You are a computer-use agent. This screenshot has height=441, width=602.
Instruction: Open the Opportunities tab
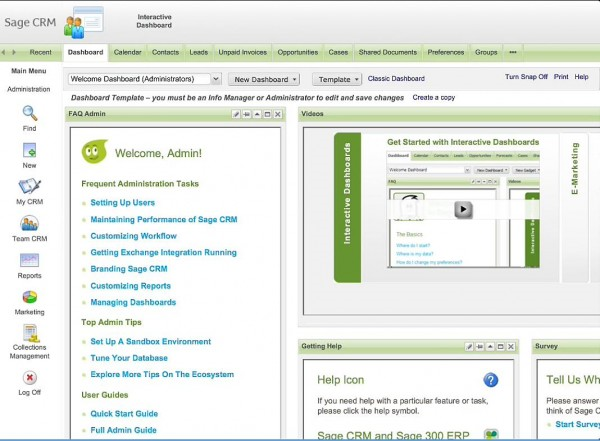[x=298, y=52]
